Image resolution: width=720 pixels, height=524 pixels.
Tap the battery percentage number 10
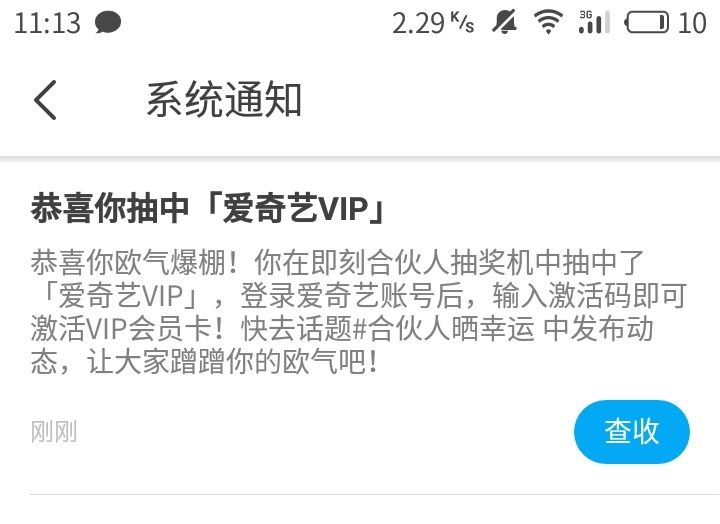pyautogui.click(x=692, y=23)
